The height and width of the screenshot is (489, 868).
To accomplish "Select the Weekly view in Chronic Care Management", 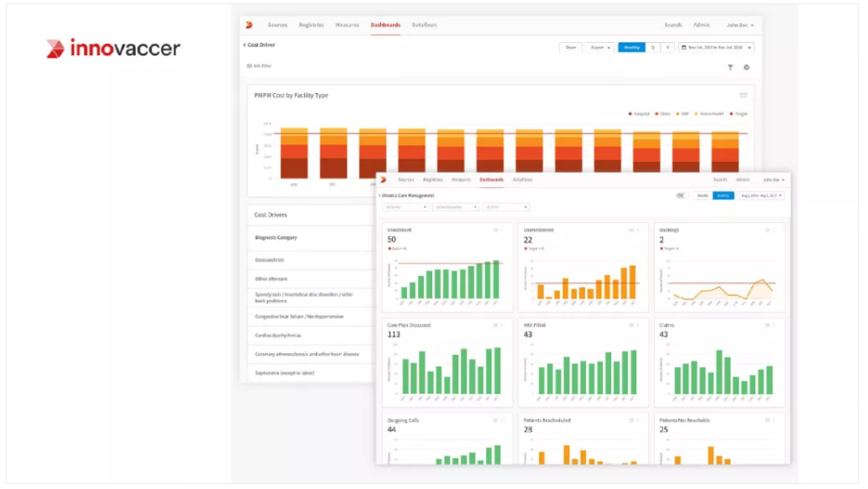I will (703, 195).
